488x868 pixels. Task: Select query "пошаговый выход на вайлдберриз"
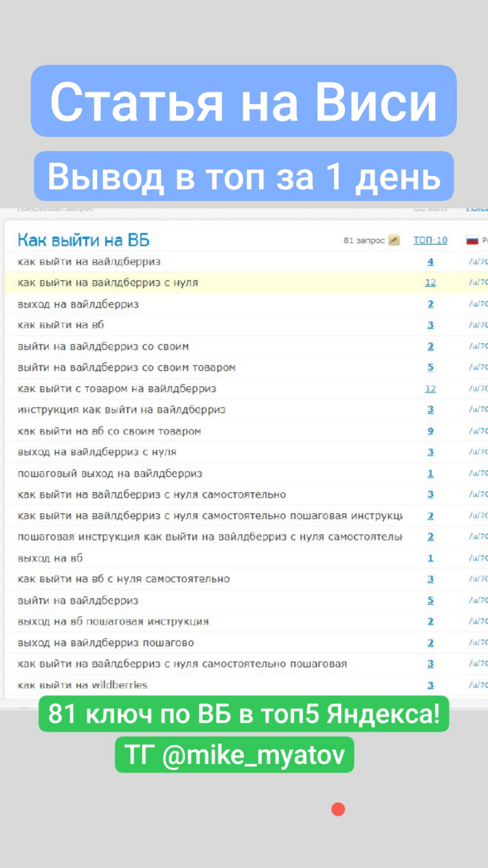(x=110, y=473)
